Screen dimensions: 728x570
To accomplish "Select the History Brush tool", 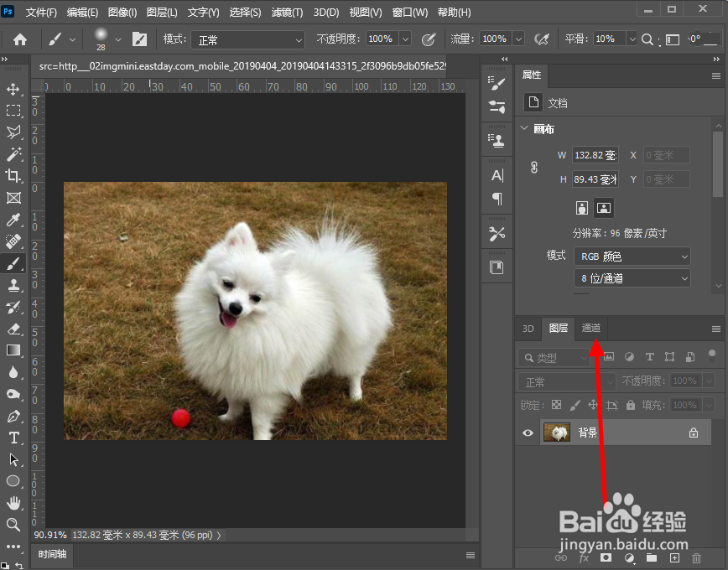I will 13,308.
